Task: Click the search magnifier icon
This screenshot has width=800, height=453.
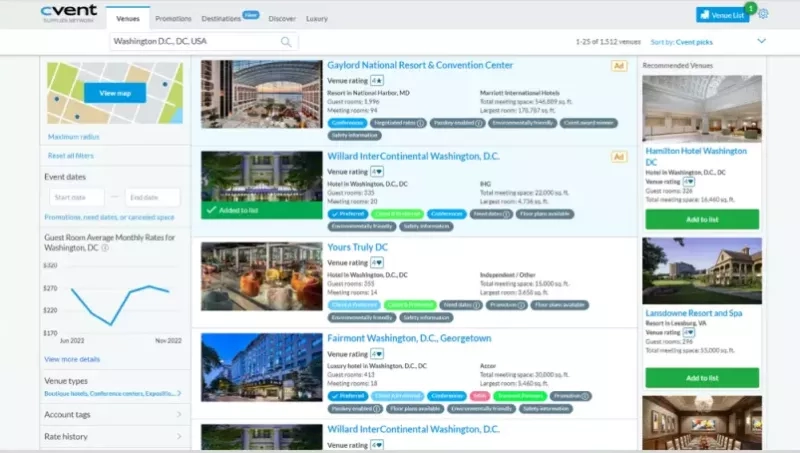Action: click(x=286, y=42)
